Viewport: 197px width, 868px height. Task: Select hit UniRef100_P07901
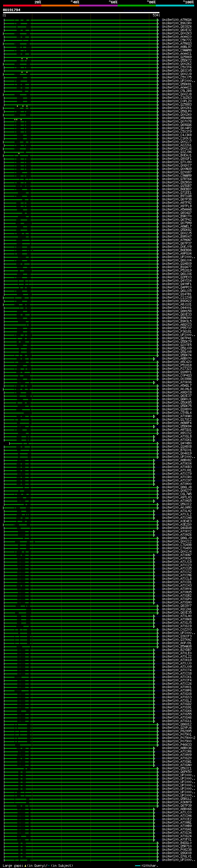176,734
